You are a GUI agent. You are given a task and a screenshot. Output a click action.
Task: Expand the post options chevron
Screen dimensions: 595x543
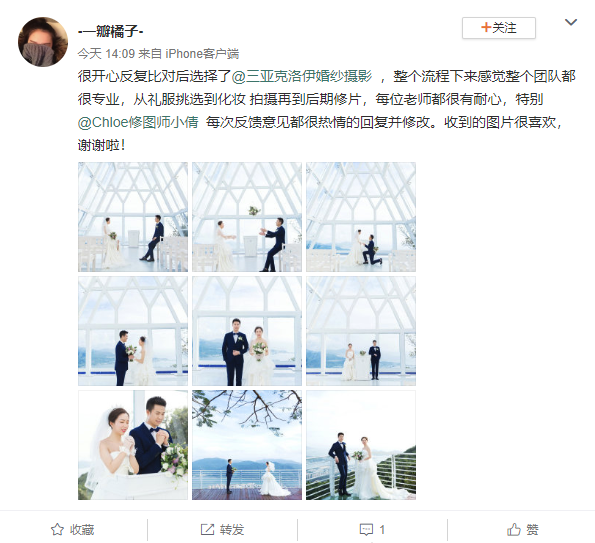coord(571,22)
